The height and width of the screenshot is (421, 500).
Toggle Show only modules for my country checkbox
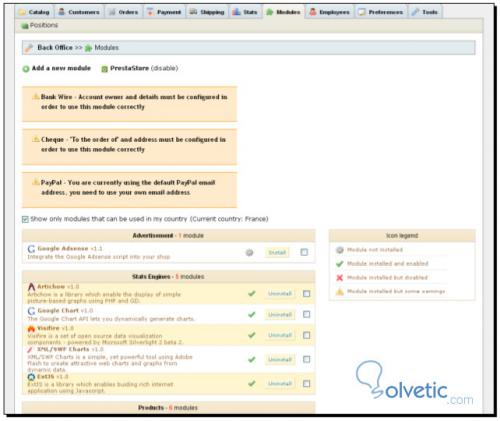click(25, 219)
